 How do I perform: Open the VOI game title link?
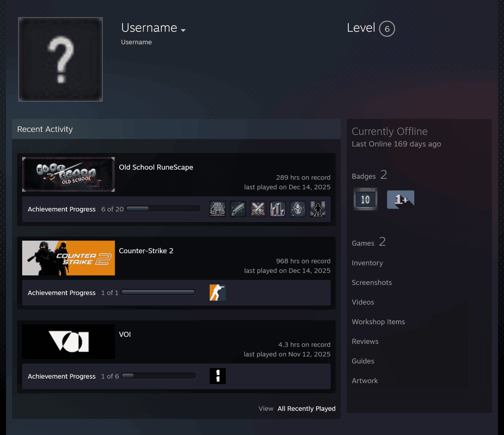125,334
